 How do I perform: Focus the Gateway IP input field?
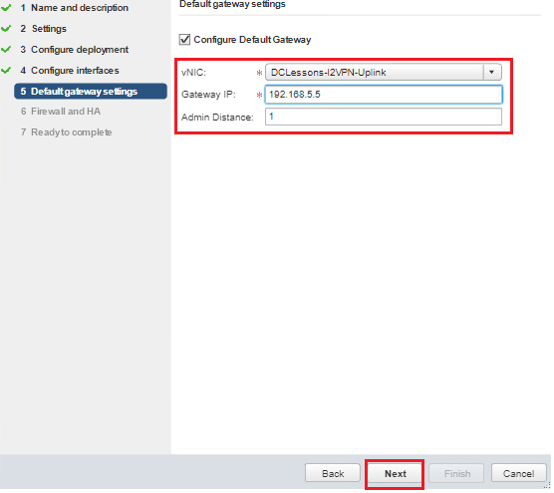[384, 94]
